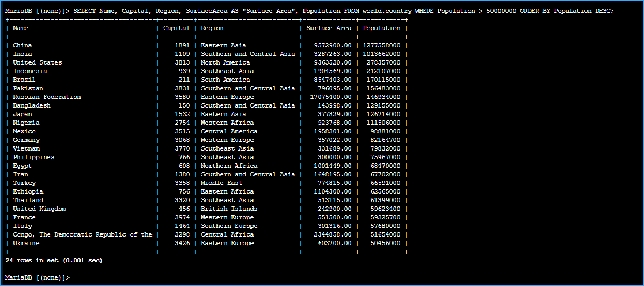Click the China country name cell
644x286 pixels.
tap(22, 45)
